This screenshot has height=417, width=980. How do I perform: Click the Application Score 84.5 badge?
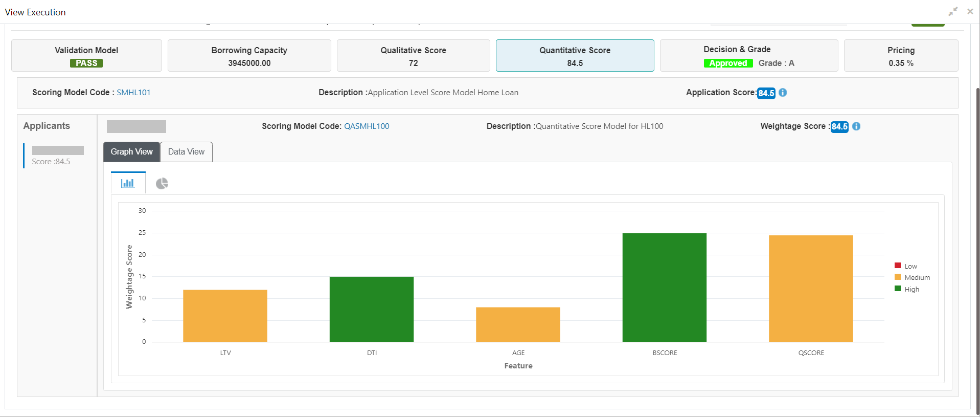coord(766,93)
